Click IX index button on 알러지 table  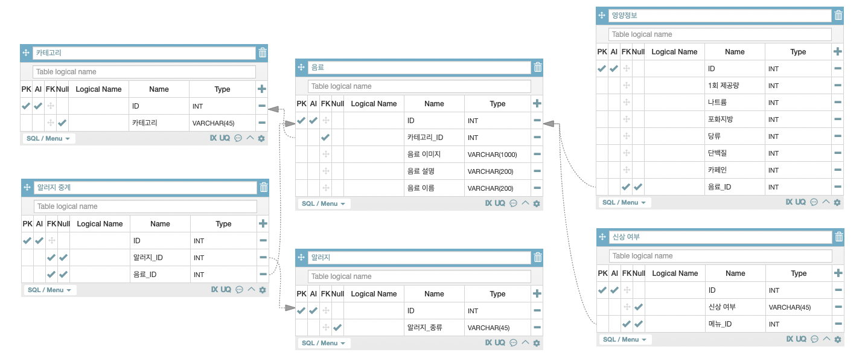(488, 343)
